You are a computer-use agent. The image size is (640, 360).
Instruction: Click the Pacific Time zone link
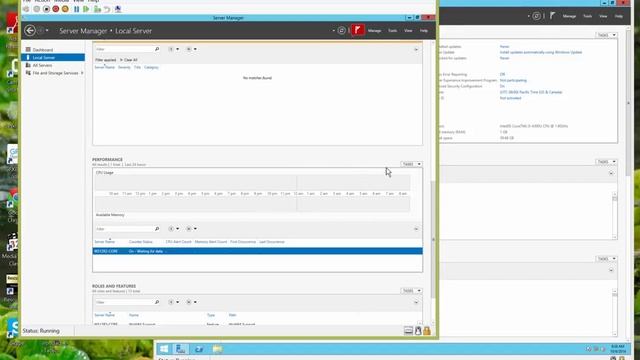tap(531, 92)
